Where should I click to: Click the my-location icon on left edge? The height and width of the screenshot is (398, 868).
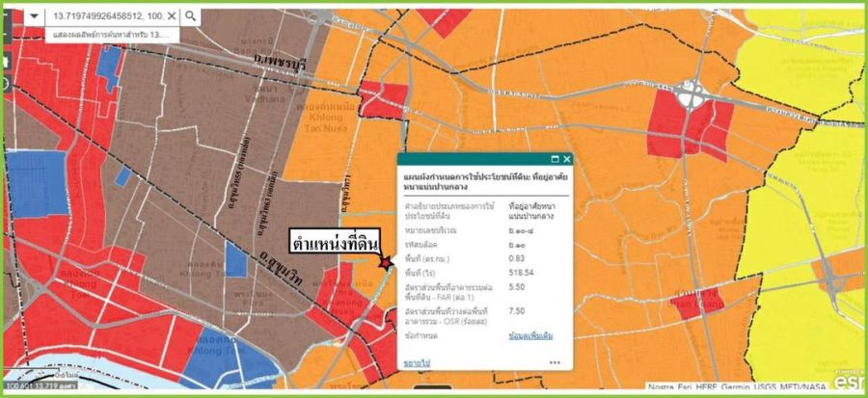pos(5,85)
